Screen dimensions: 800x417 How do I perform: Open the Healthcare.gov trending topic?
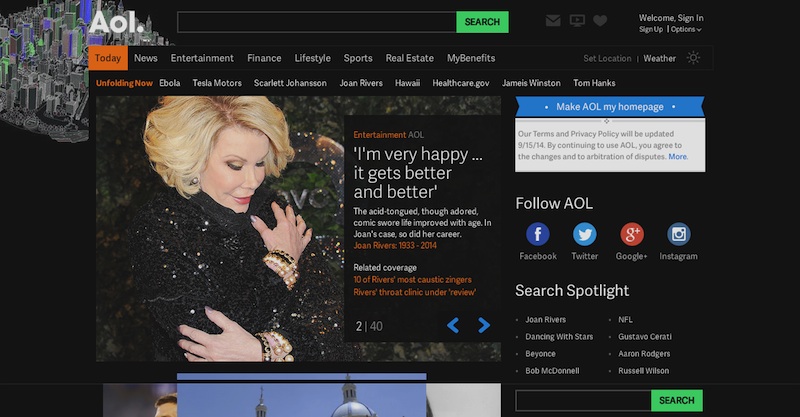tap(461, 83)
